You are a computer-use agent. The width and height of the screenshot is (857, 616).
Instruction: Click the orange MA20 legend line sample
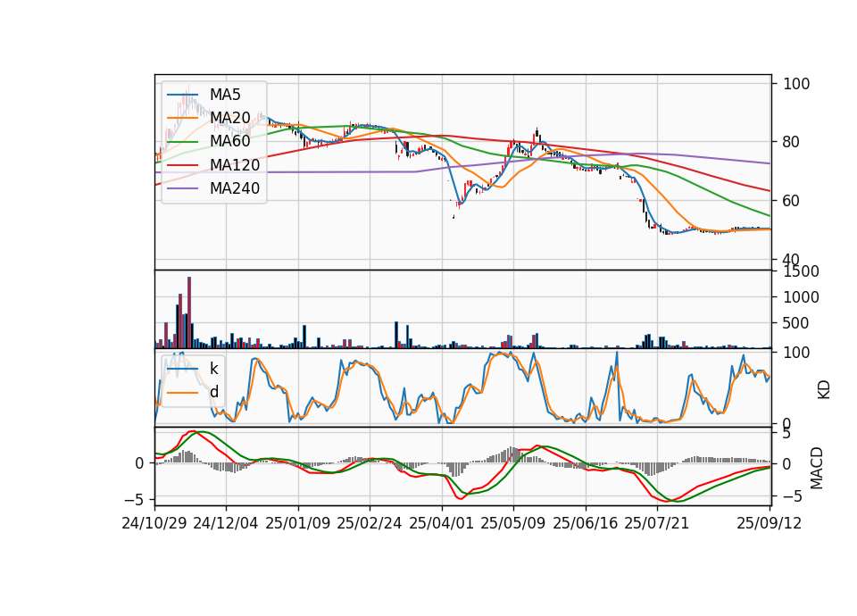click(182, 118)
